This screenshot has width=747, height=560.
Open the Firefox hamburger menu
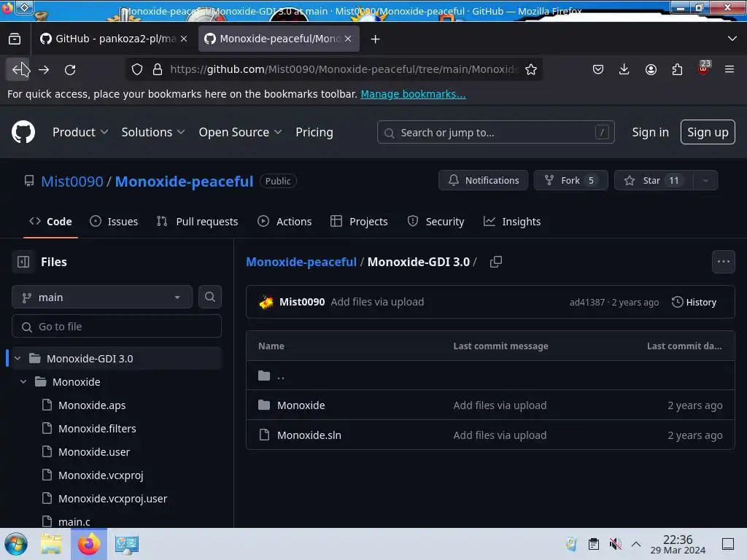click(x=729, y=69)
